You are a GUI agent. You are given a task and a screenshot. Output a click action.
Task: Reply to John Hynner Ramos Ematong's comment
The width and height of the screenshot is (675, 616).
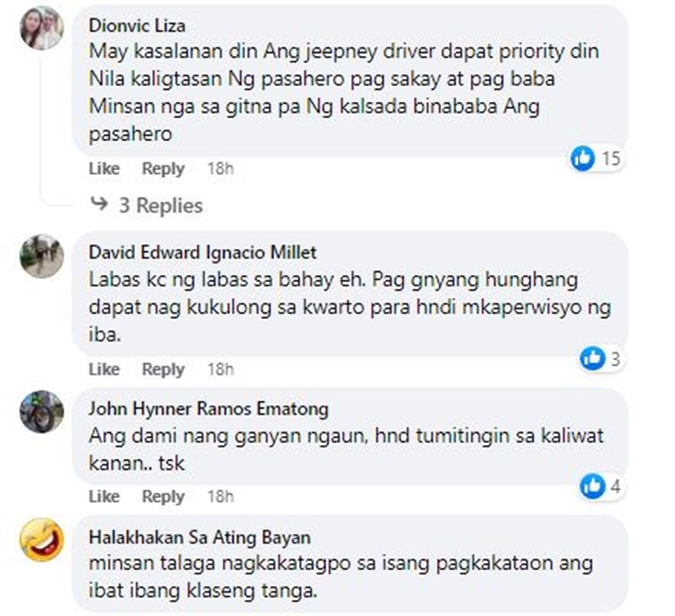[163, 496]
